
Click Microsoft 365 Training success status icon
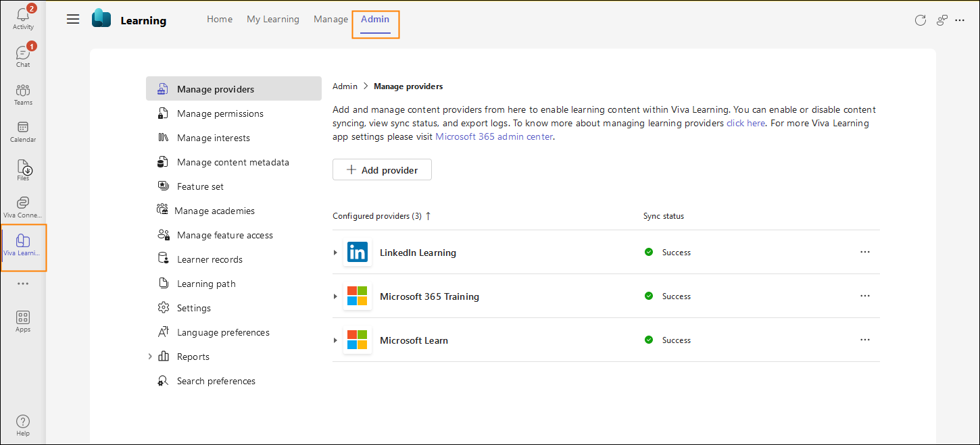point(649,296)
